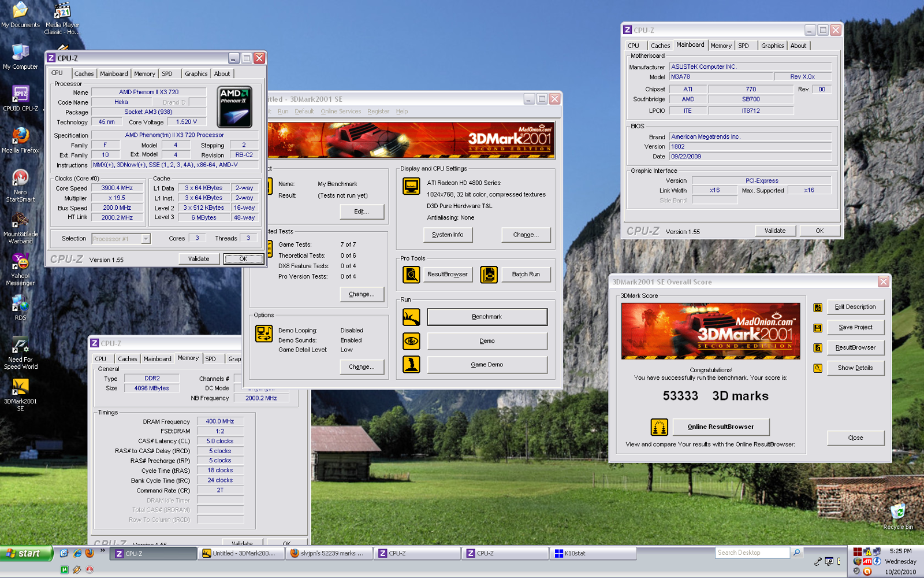Image resolution: width=924 pixels, height=578 pixels.
Task: Open Media Player Classic desktop icon
Action: click(x=62, y=18)
